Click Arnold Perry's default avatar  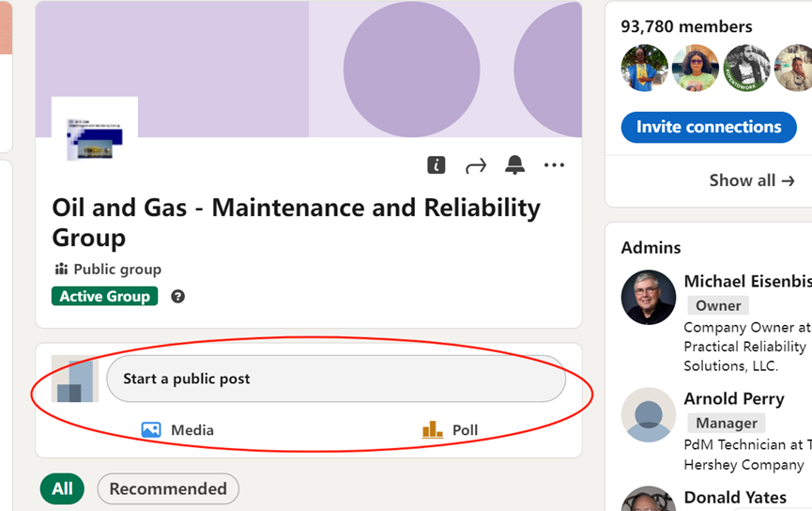pos(648,414)
